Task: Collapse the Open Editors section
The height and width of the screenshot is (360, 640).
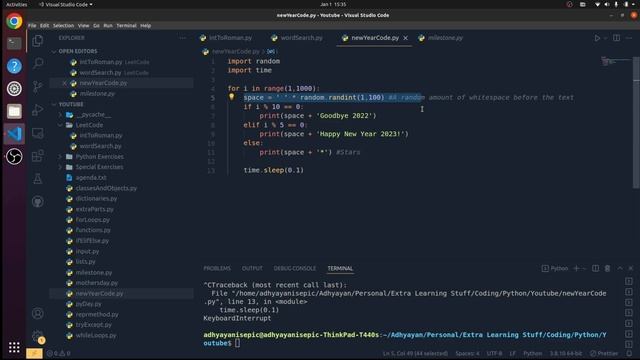Action: click(78, 51)
